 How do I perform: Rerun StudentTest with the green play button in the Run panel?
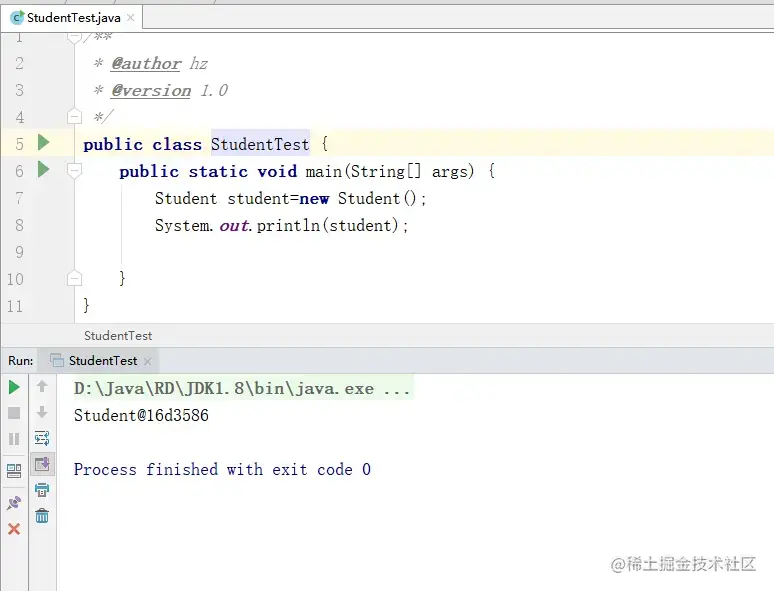14,388
